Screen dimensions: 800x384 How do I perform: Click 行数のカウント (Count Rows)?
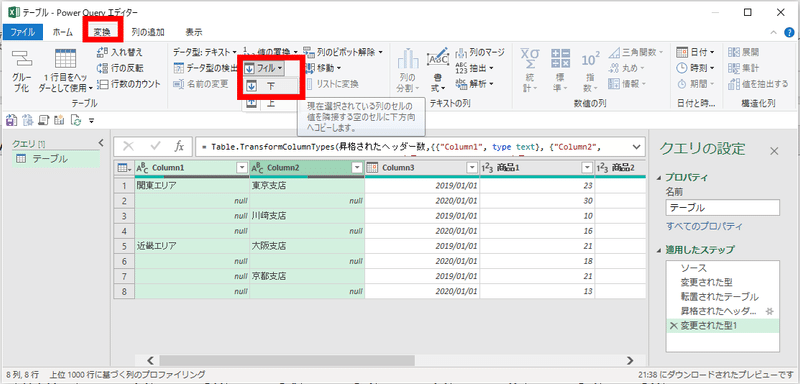pyautogui.click(x=129, y=84)
